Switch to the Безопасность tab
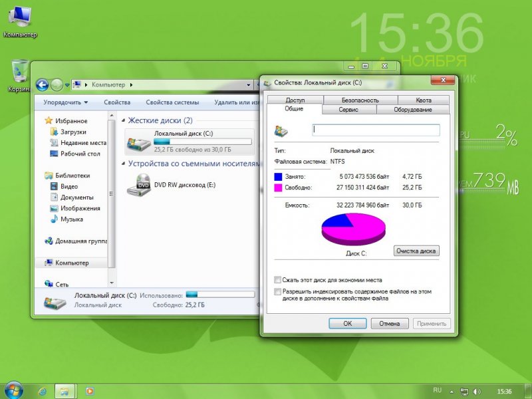The width and height of the screenshot is (532, 399). (x=360, y=100)
